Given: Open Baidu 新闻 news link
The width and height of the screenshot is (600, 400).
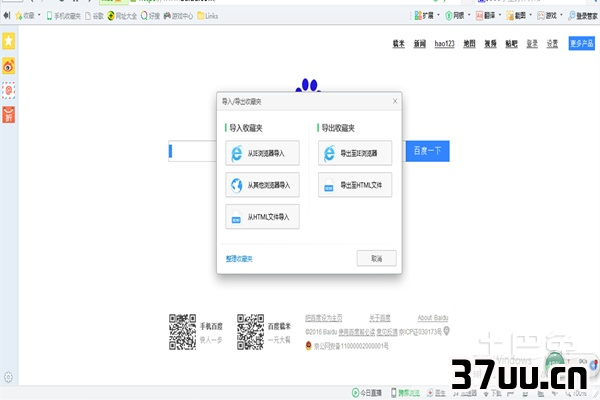Looking at the screenshot, I should click(419, 44).
